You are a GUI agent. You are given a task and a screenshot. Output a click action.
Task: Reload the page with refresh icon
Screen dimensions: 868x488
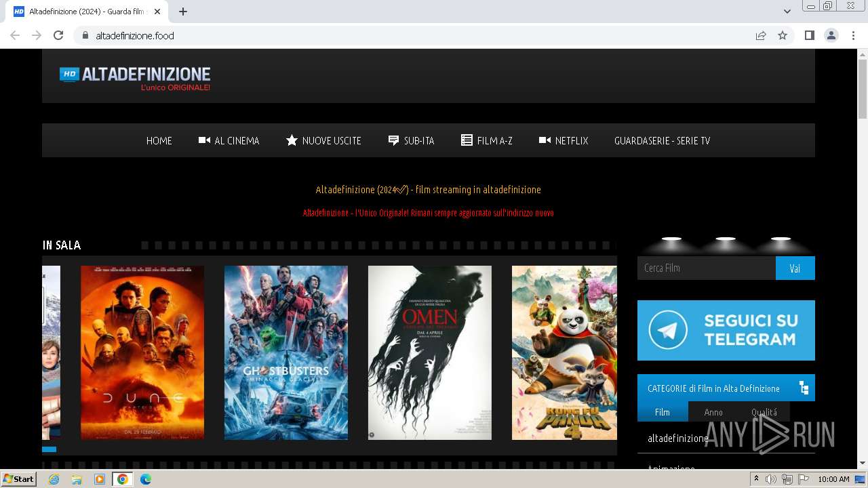pyautogui.click(x=58, y=35)
